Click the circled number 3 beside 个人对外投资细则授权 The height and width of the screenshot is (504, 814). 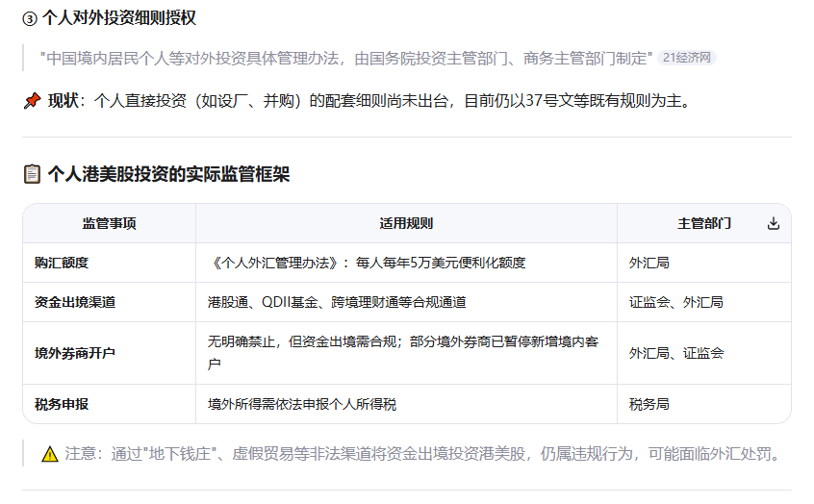30,19
